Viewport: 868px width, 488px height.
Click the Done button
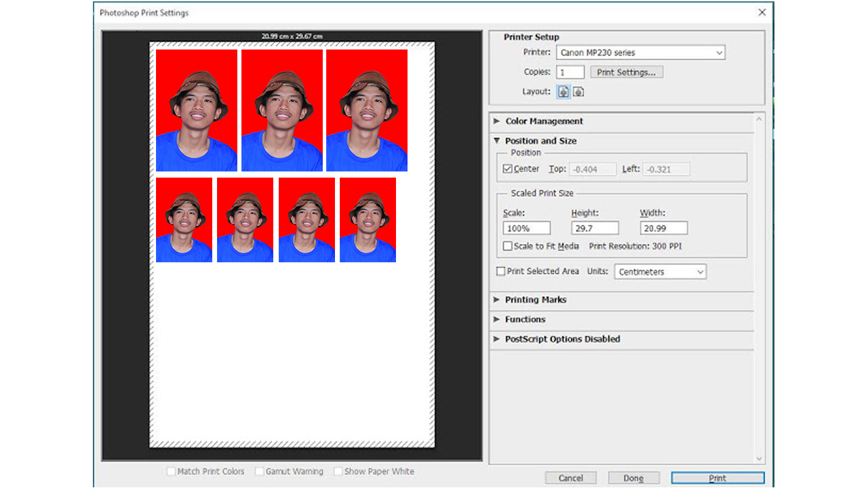(633, 478)
